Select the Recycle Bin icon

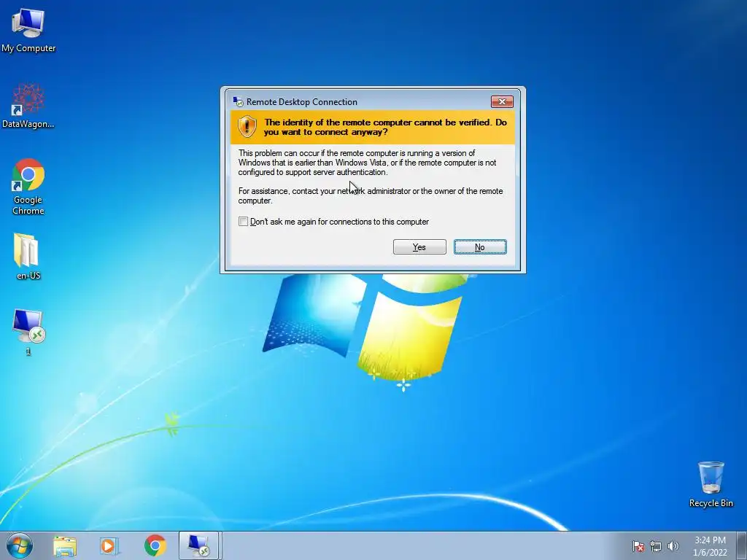711,484
